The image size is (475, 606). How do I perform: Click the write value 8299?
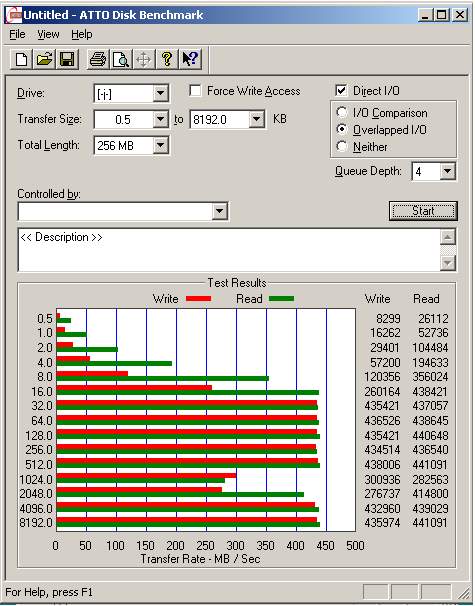(x=388, y=319)
